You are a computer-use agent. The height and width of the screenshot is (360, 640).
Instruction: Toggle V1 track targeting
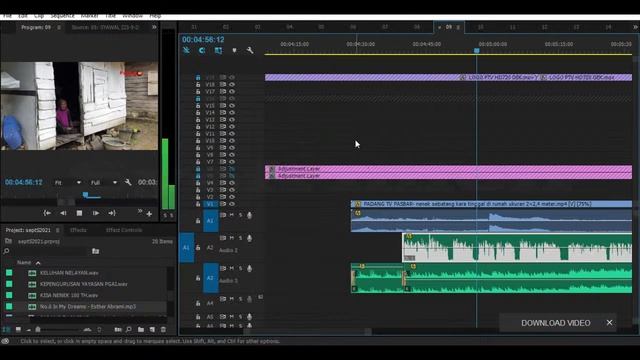[210, 204]
